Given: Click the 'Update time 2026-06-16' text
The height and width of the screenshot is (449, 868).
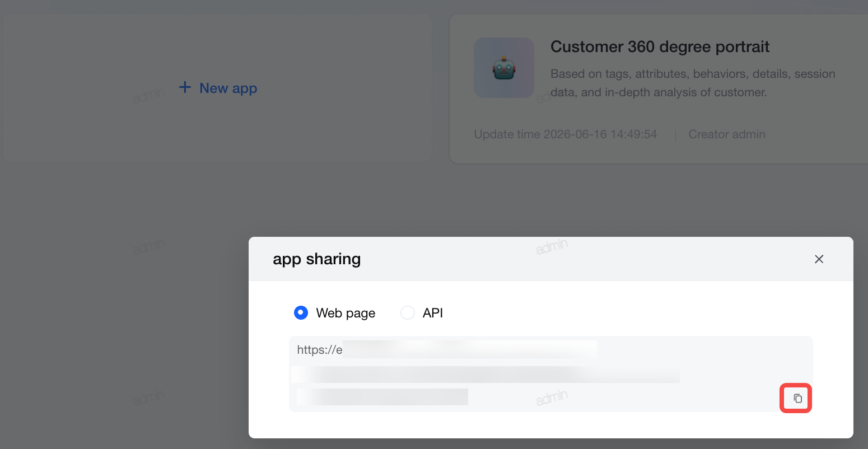Looking at the screenshot, I should tap(566, 134).
